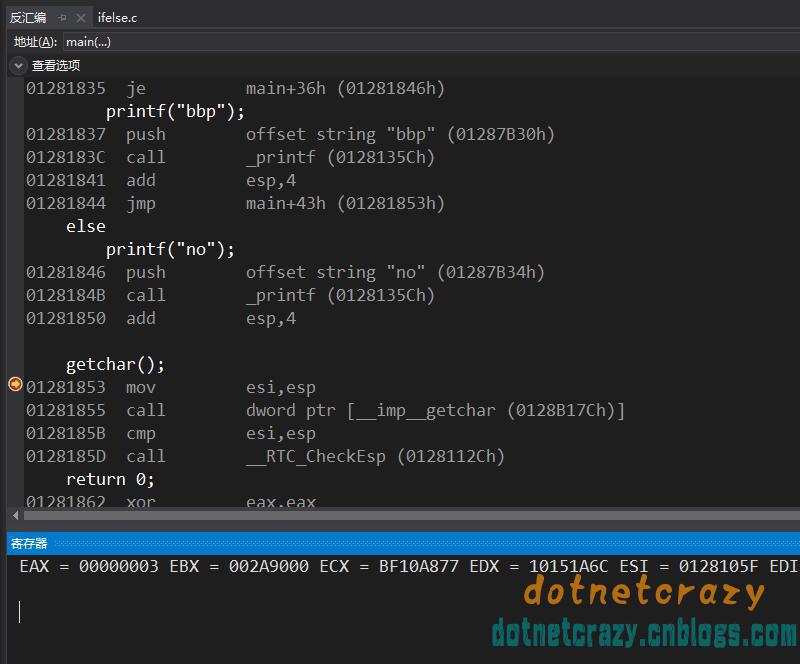
Task: Click the address input showing main(...)
Action: tap(431, 42)
